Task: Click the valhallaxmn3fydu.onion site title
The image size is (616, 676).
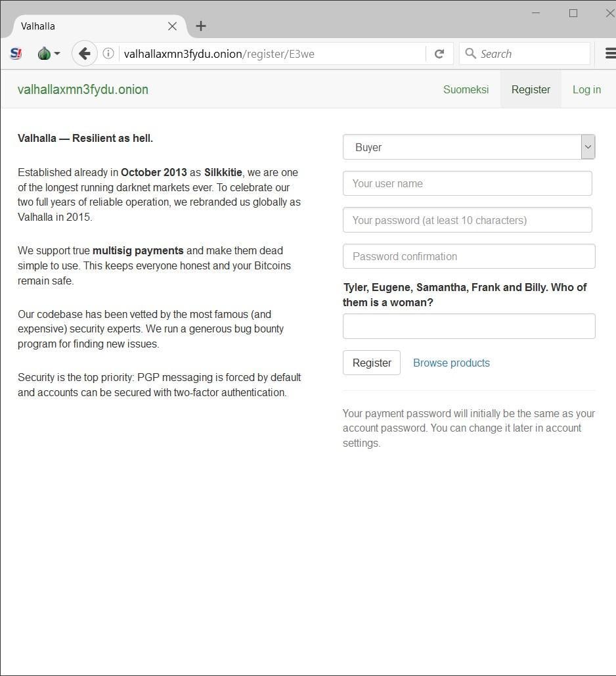Action: pyautogui.click(x=83, y=89)
